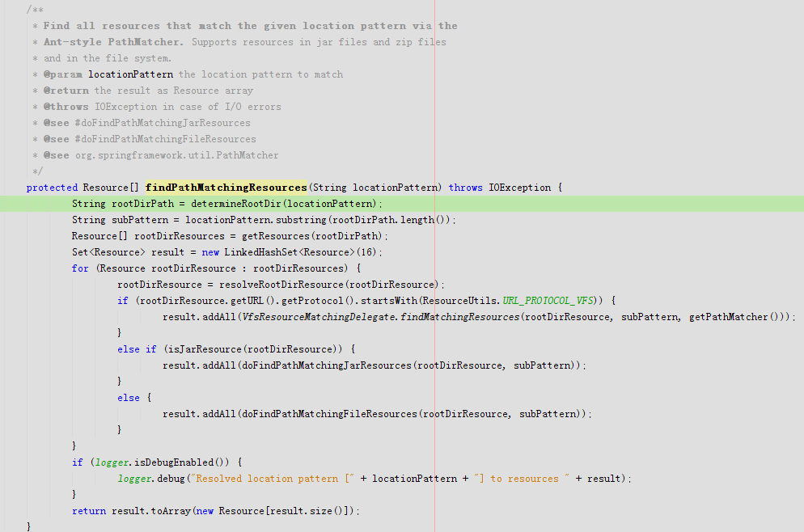The height and width of the screenshot is (532, 804).
Task: Click @return tag in Javadoc
Action: (66, 91)
